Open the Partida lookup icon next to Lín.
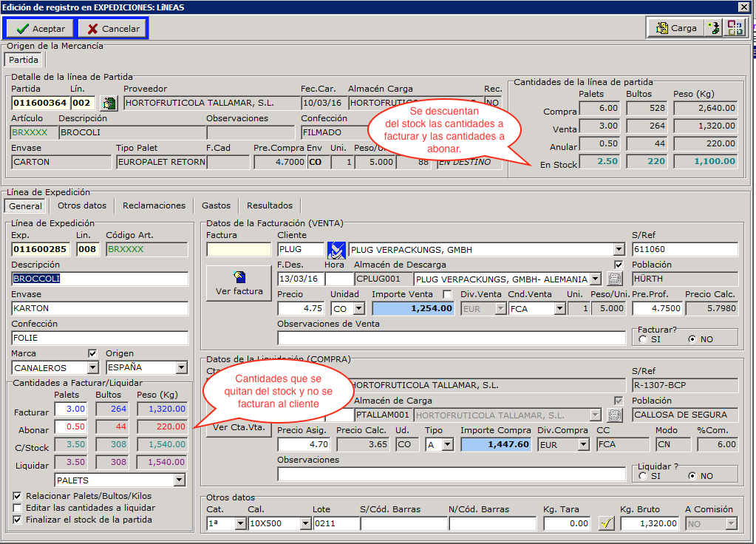 tap(109, 103)
